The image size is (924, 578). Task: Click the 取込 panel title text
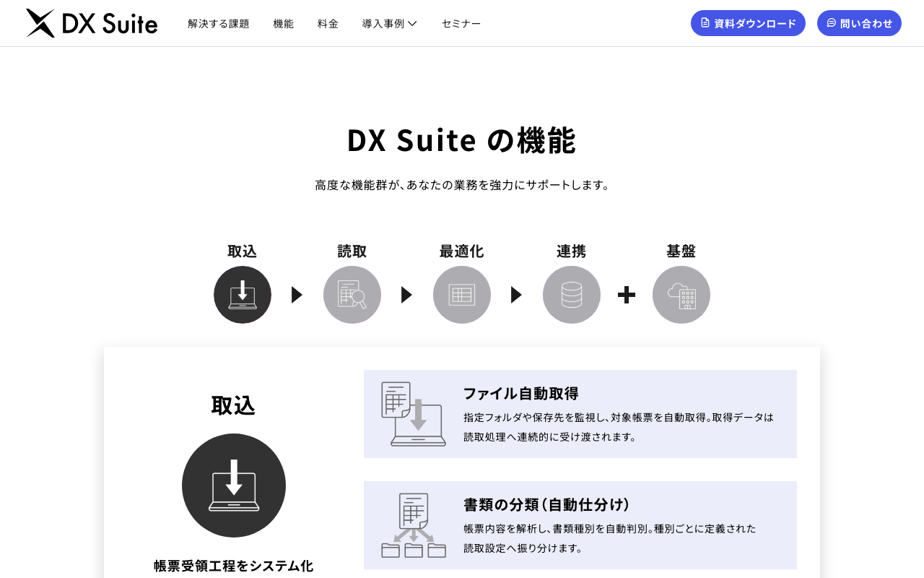233,405
